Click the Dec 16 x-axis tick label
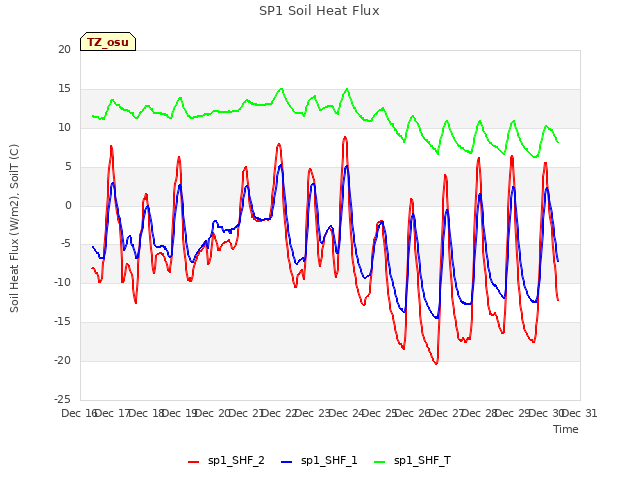 79,413
